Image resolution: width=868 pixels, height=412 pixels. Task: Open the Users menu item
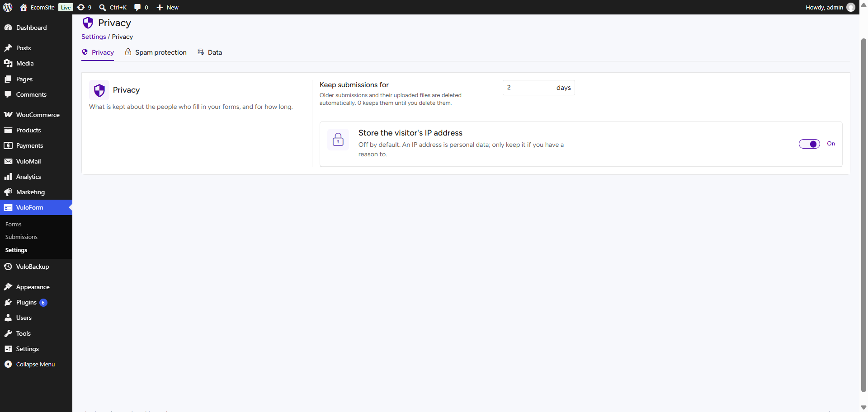[x=36, y=318]
